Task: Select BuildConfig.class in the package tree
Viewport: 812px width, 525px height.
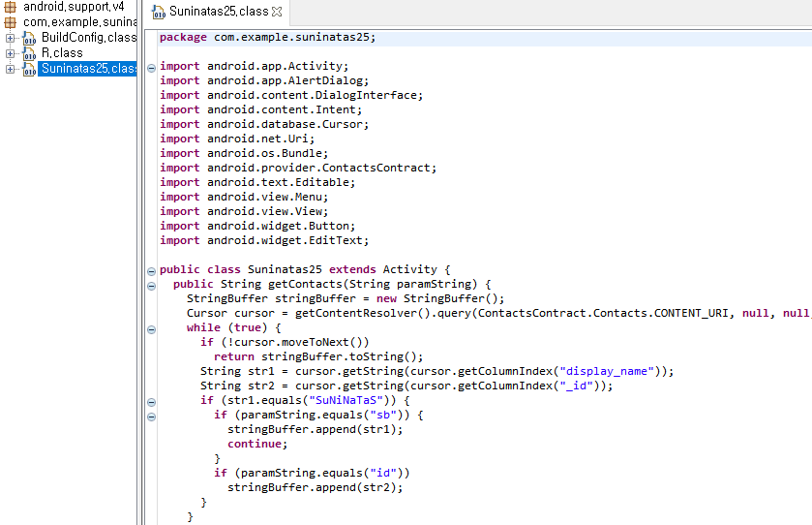Action: click(88, 38)
